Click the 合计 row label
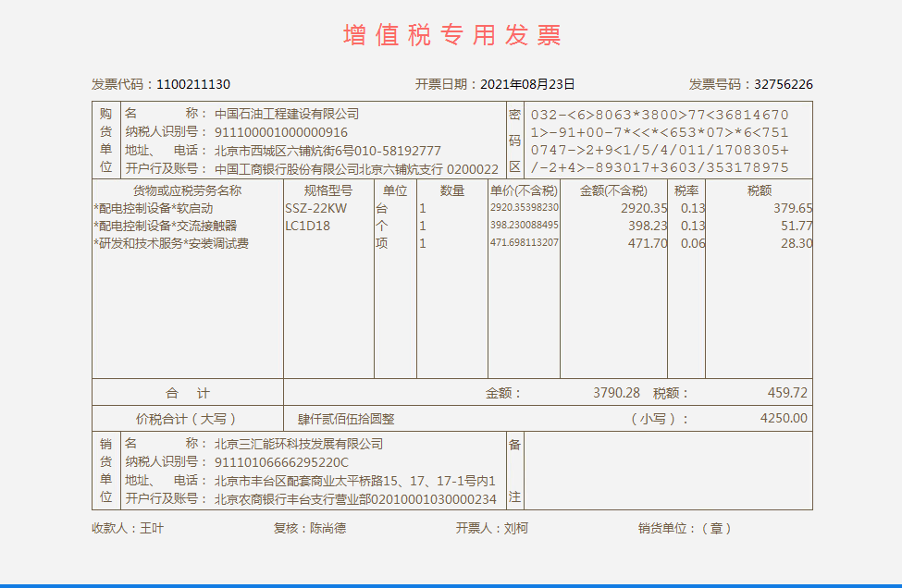Screen dimensions: 902x588 [188, 393]
